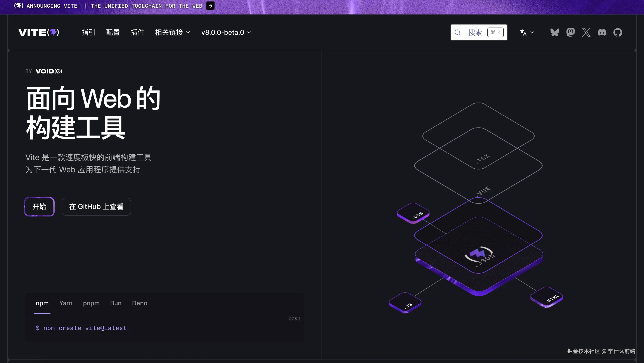The width and height of the screenshot is (644, 363).
Task: Select the Bun command tab
Action: click(x=116, y=303)
